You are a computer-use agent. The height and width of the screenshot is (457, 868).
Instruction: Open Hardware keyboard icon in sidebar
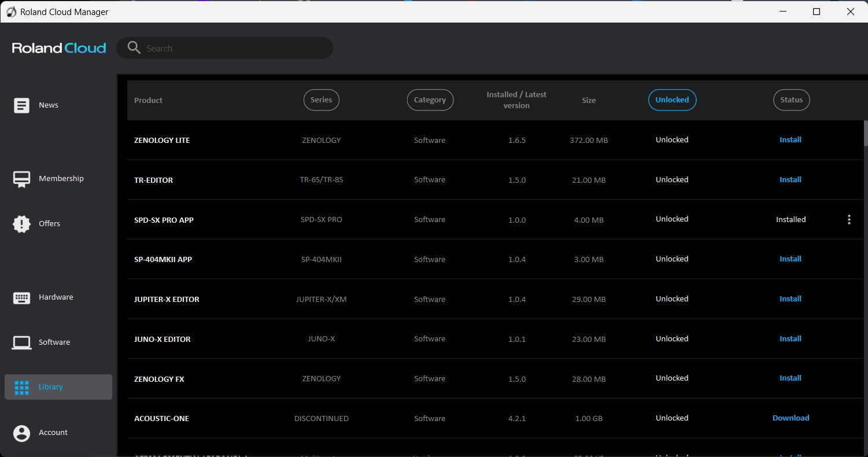(x=21, y=298)
